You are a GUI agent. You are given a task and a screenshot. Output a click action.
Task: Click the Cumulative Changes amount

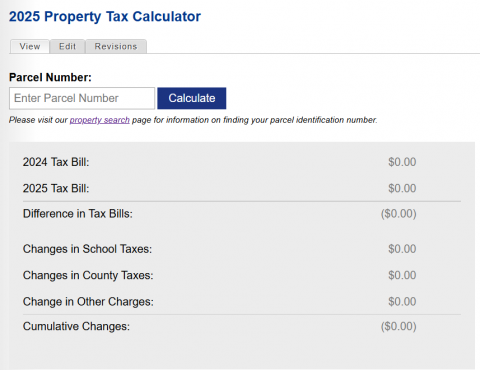[399, 326]
